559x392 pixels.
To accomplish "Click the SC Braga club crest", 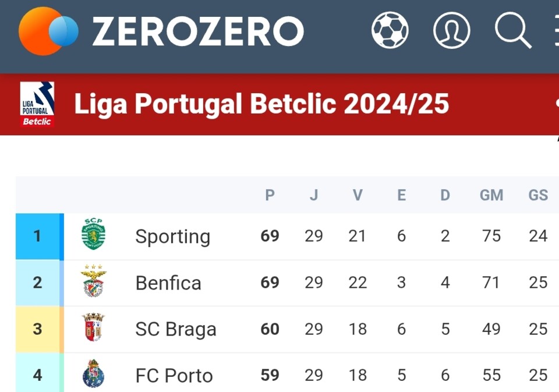I will click(x=93, y=329).
